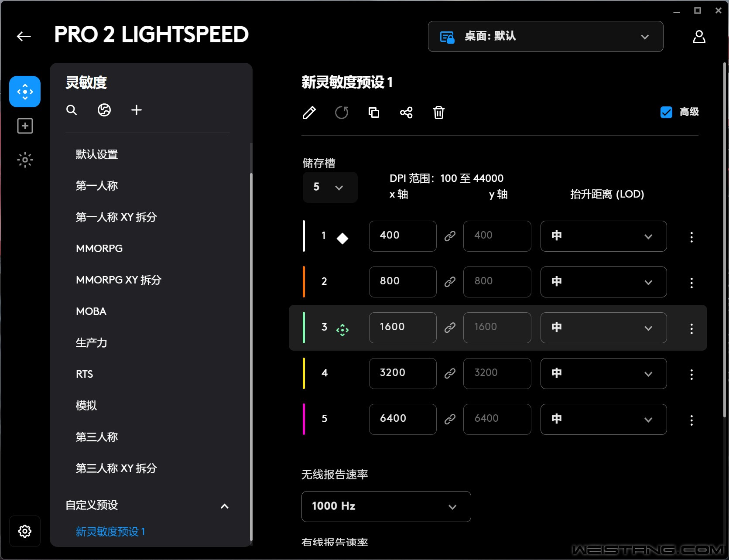Click the orange color bar for slot 2
Viewport: 729px width, 560px height.
(304, 282)
